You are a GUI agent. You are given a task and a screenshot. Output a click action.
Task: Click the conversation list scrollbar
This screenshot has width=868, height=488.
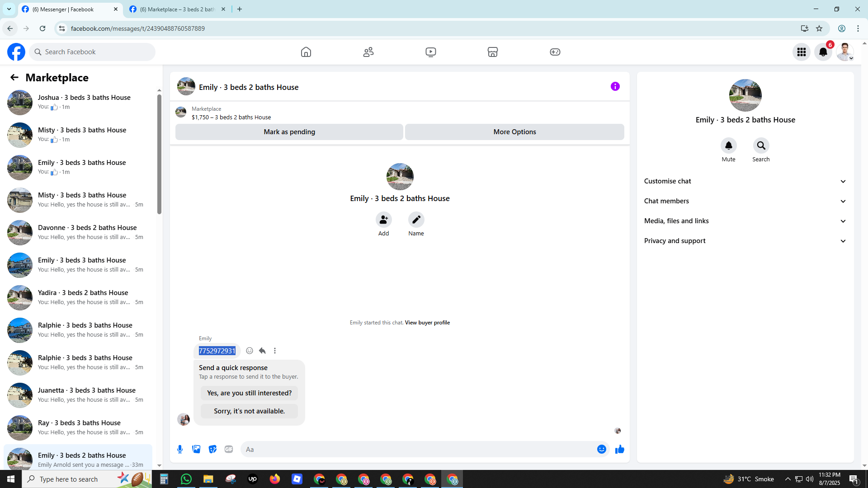pyautogui.click(x=159, y=154)
